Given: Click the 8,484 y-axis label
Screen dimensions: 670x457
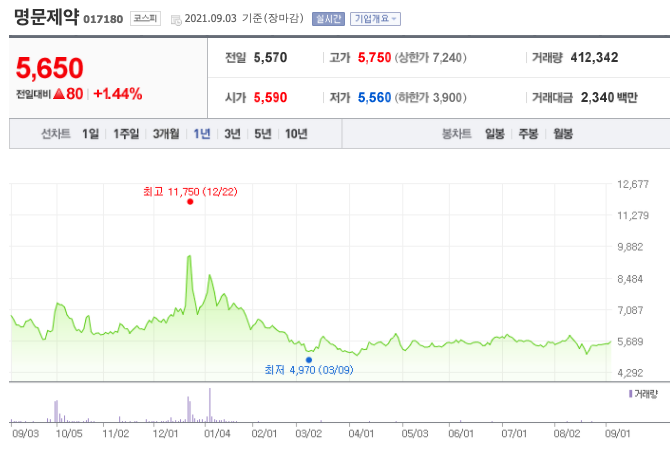Looking at the screenshot, I should pyautogui.click(x=630, y=279).
